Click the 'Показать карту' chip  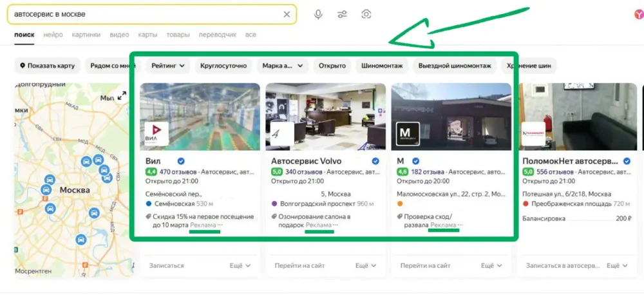pyautogui.click(x=48, y=66)
